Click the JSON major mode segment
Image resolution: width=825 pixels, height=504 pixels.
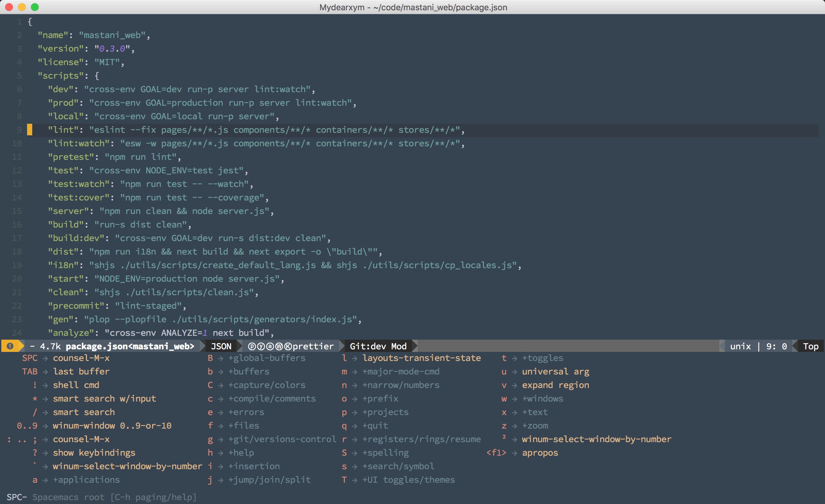[221, 346]
